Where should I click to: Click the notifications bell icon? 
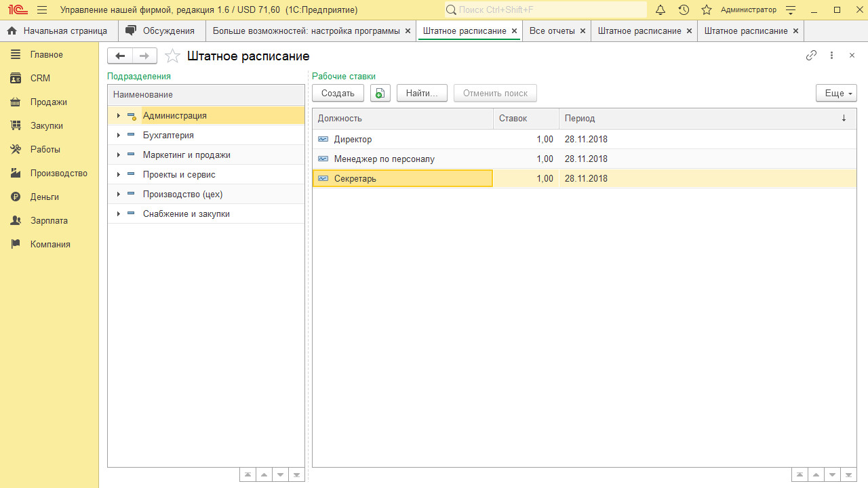(x=660, y=10)
